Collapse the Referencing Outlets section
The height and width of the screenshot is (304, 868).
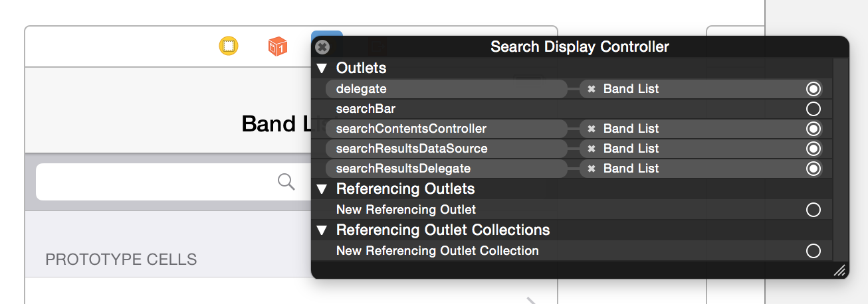coord(322,189)
